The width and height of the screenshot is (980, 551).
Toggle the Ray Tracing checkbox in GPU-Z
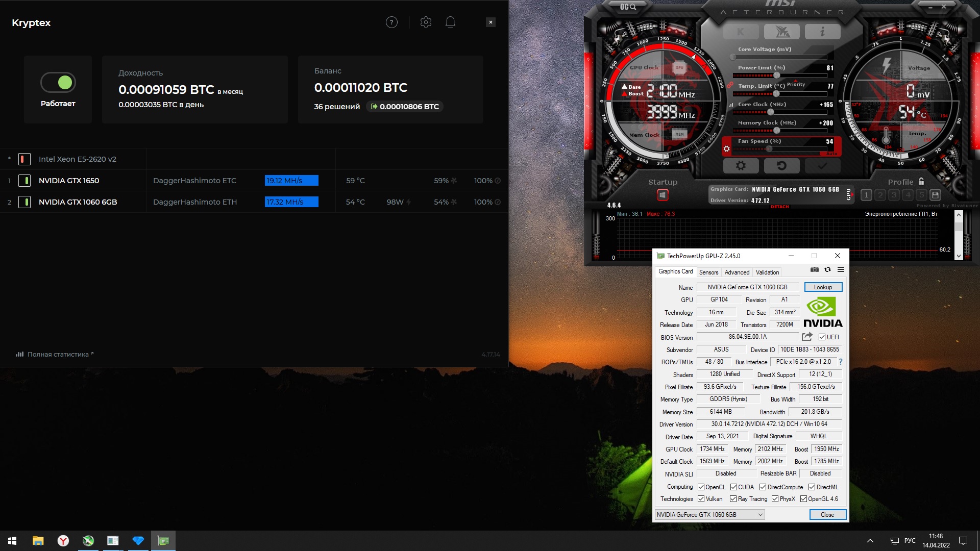click(x=733, y=499)
